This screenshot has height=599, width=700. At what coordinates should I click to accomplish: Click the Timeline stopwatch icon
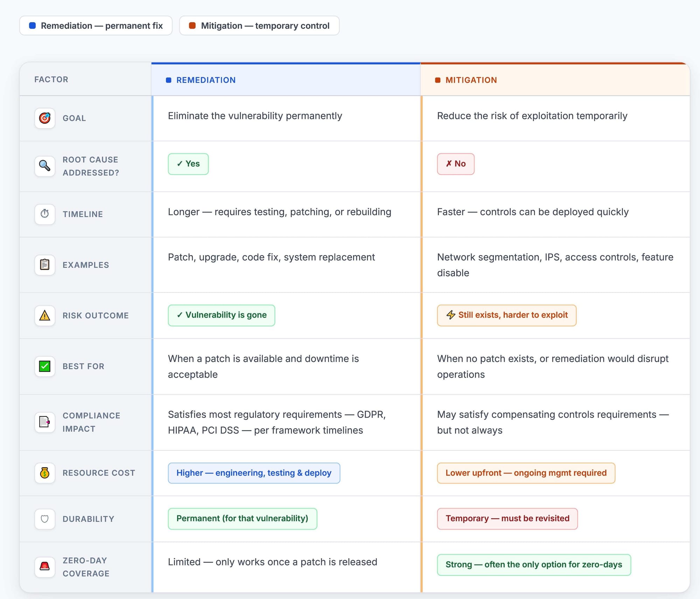pyautogui.click(x=45, y=214)
